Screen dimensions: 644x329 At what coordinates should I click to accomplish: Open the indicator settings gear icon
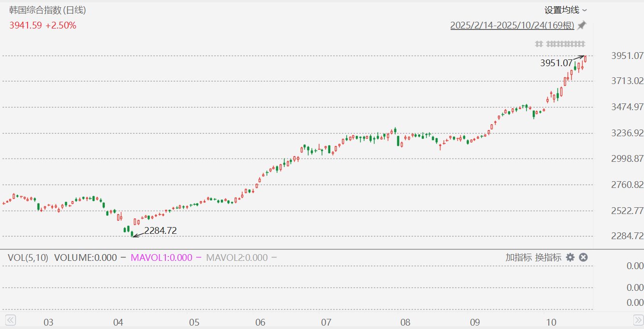pyautogui.click(x=571, y=257)
